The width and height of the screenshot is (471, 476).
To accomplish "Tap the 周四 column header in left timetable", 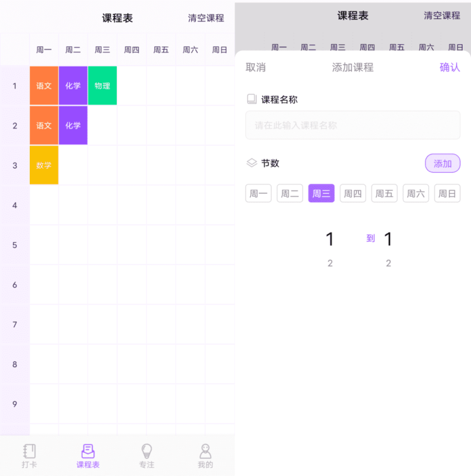I will (x=132, y=49).
